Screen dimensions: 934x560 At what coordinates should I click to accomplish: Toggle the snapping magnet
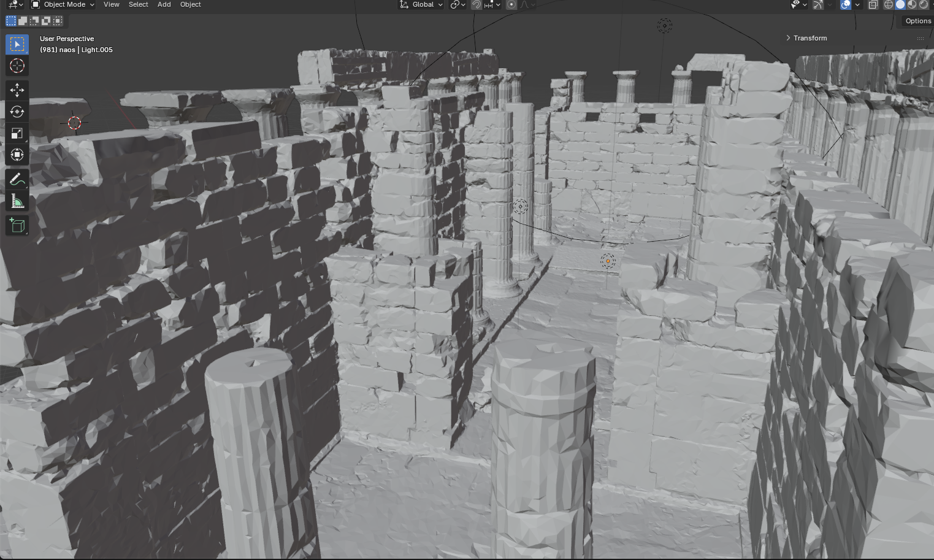pos(477,5)
